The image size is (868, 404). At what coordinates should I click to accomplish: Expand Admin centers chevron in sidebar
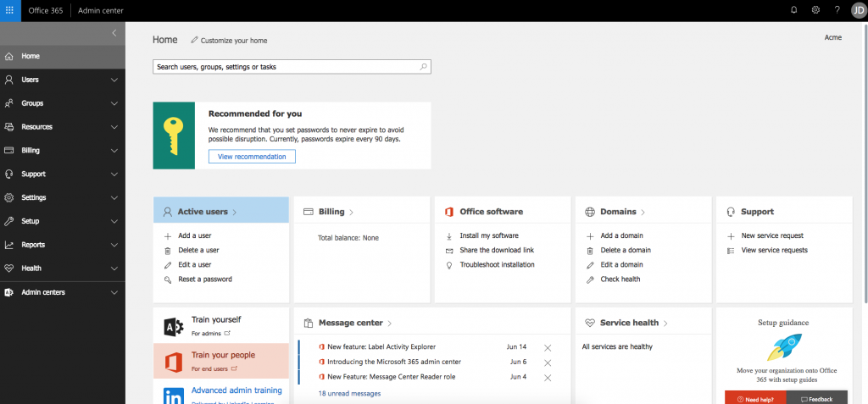click(x=114, y=292)
